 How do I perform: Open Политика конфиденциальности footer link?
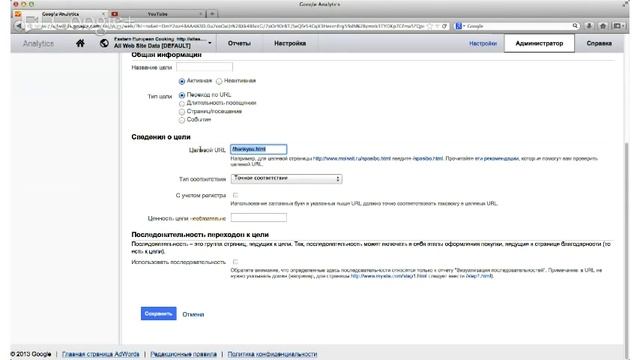tap(272, 354)
